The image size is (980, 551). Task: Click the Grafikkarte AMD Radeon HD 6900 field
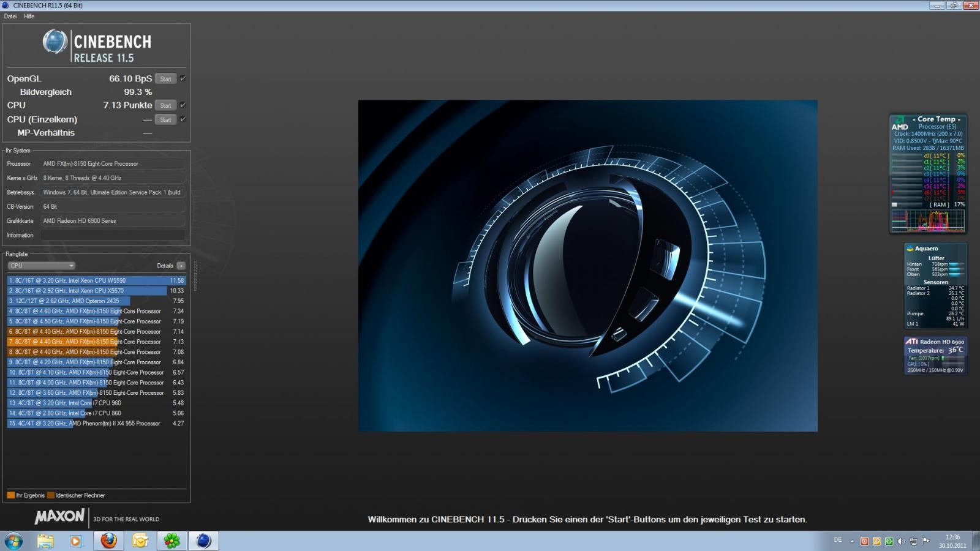point(113,221)
